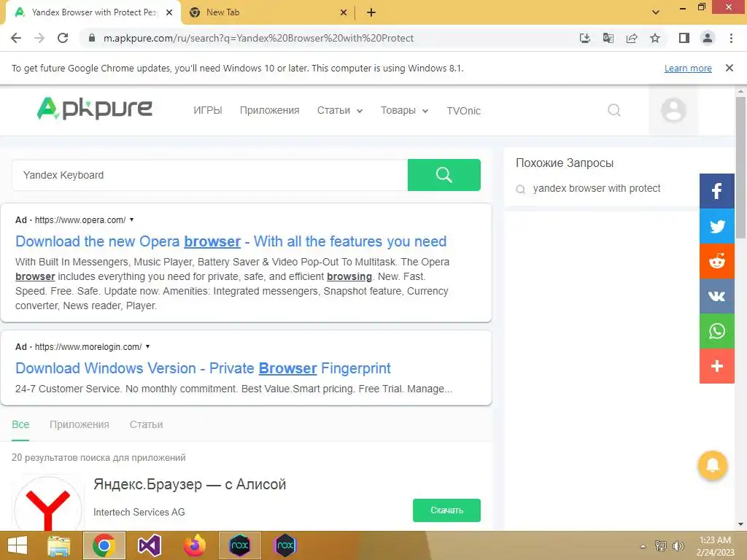Open the Приложения header menu item
Image resolution: width=747 pixels, height=560 pixels.
click(270, 111)
